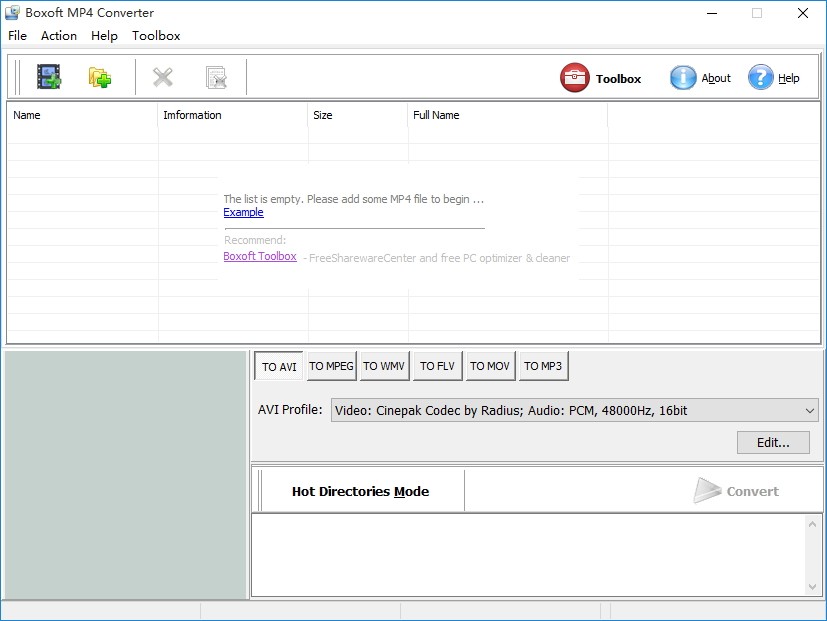Click the Clear list icon

click(x=216, y=77)
